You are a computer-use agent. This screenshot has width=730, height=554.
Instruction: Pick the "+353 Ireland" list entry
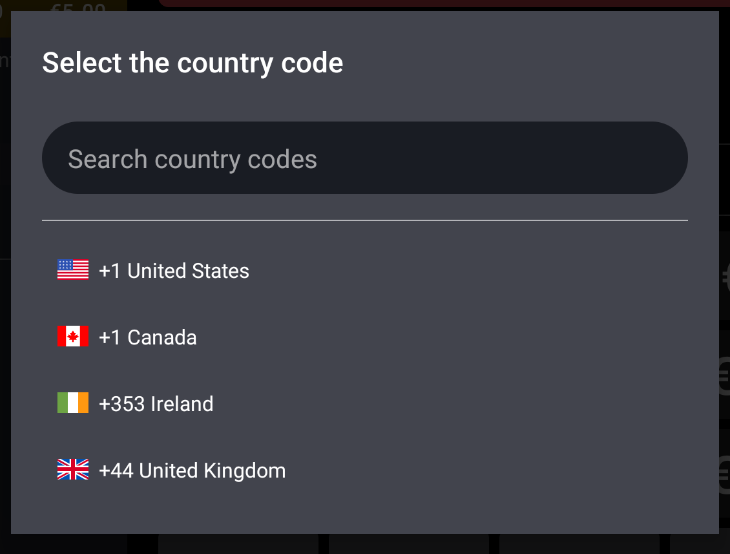pyautogui.click(x=156, y=404)
